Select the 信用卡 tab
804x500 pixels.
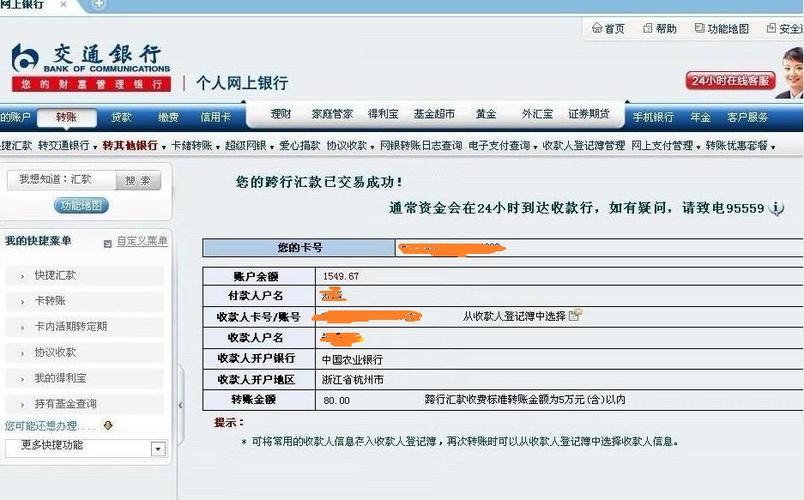click(x=215, y=117)
